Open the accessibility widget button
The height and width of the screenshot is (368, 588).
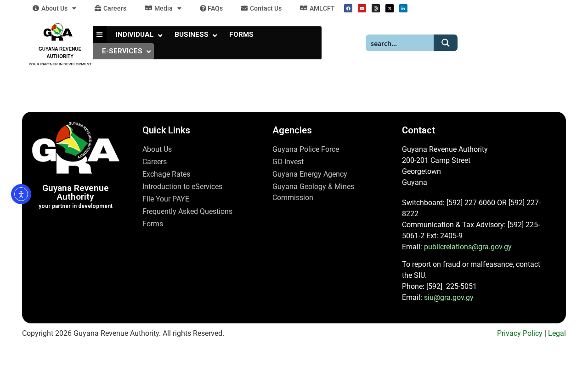tap(21, 194)
